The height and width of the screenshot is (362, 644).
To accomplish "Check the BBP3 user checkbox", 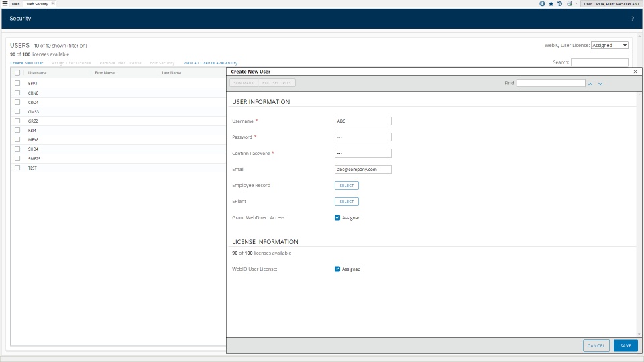I will click(x=17, y=83).
